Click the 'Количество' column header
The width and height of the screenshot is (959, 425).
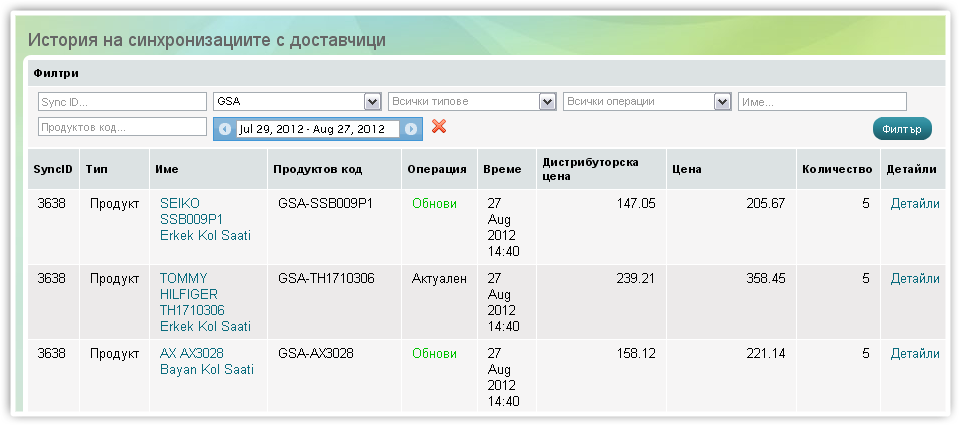(837, 169)
